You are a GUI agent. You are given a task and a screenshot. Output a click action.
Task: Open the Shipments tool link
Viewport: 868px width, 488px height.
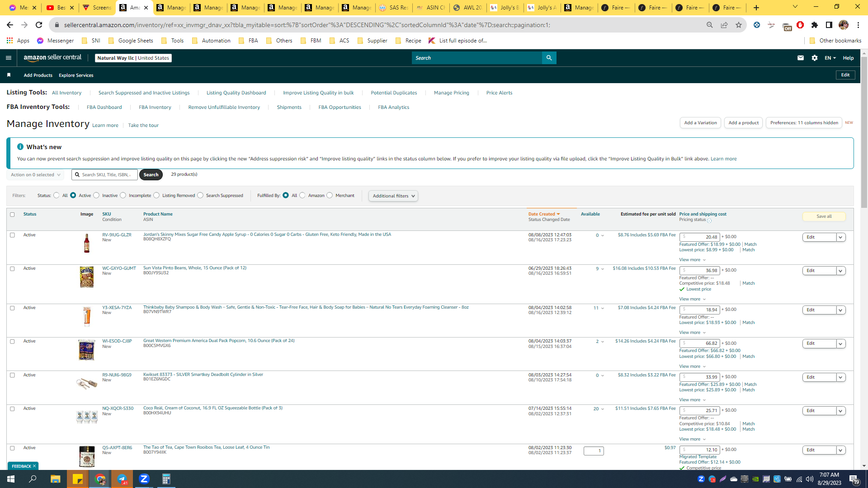(289, 108)
